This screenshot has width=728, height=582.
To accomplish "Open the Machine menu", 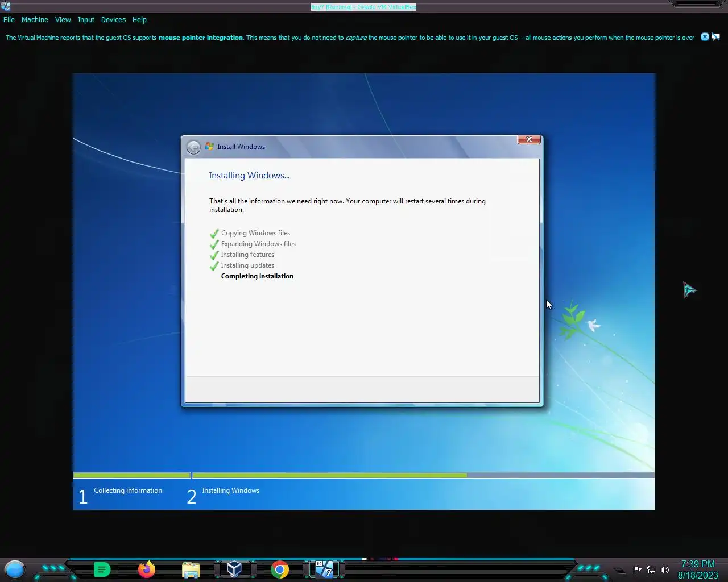I will (x=35, y=19).
